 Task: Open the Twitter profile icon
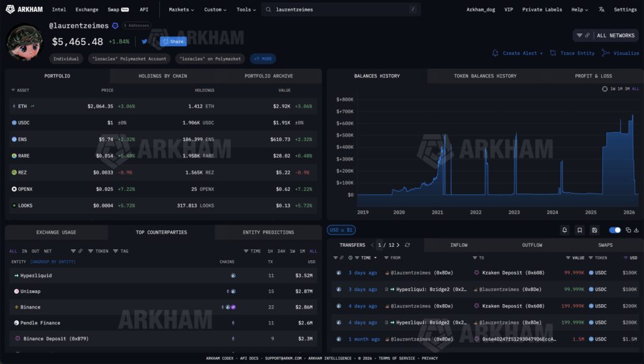[x=144, y=41]
